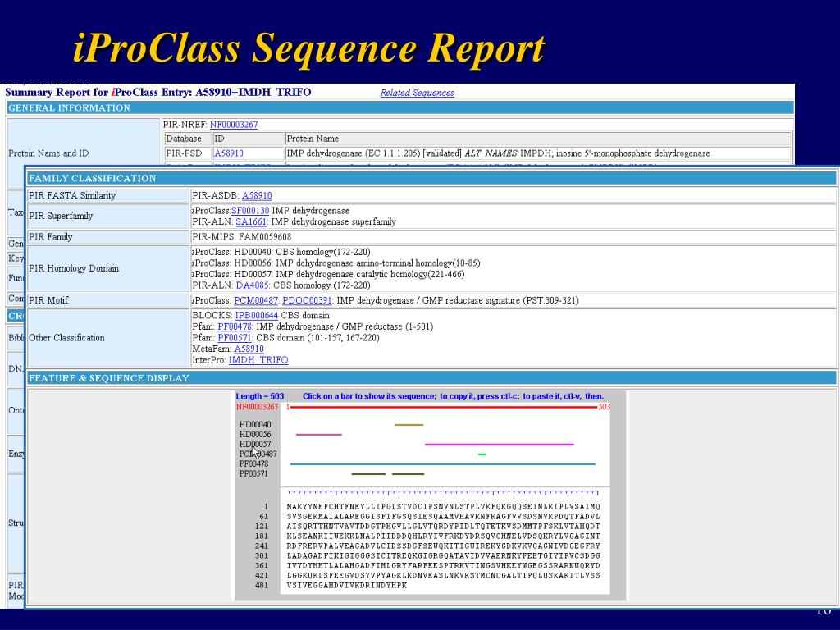840x630 pixels.
Task: Open Pfam PF00571 link
Action: [x=235, y=338]
